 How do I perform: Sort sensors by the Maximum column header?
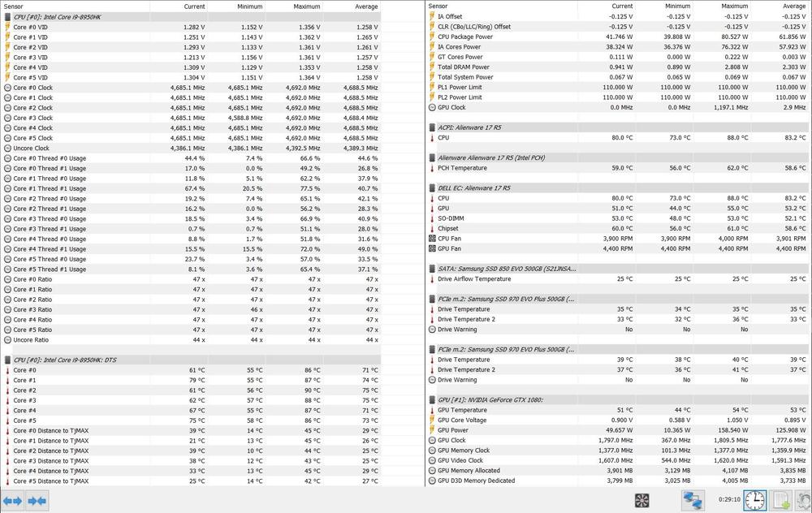pos(306,6)
